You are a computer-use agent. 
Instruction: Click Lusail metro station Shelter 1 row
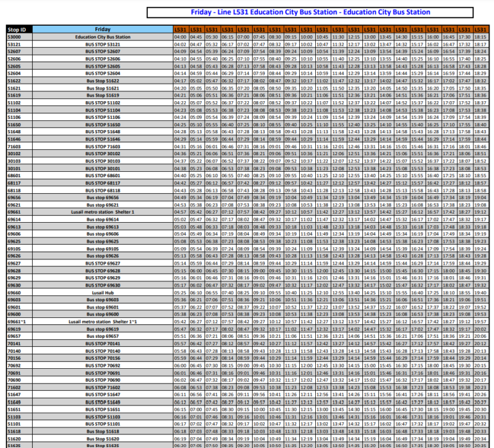tap(102, 212)
